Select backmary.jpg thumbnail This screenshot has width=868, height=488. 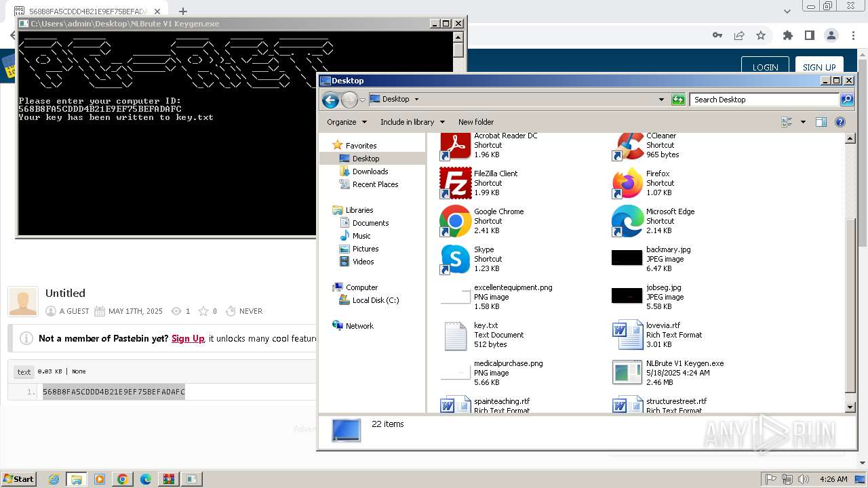pyautogui.click(x=627, y=258)
